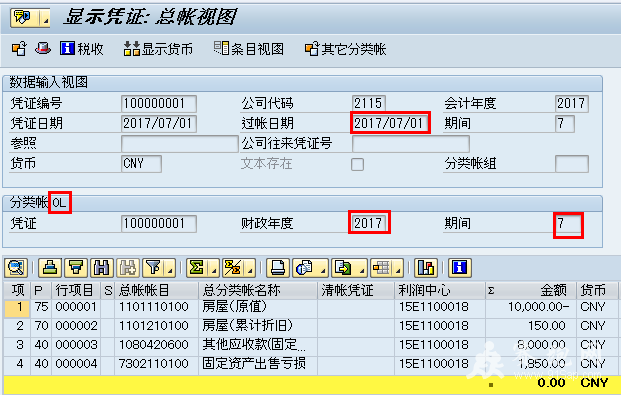Click the 总分类帐名称 column header
Viewport: 621px width, 395px height.
[x=258, y=290]
